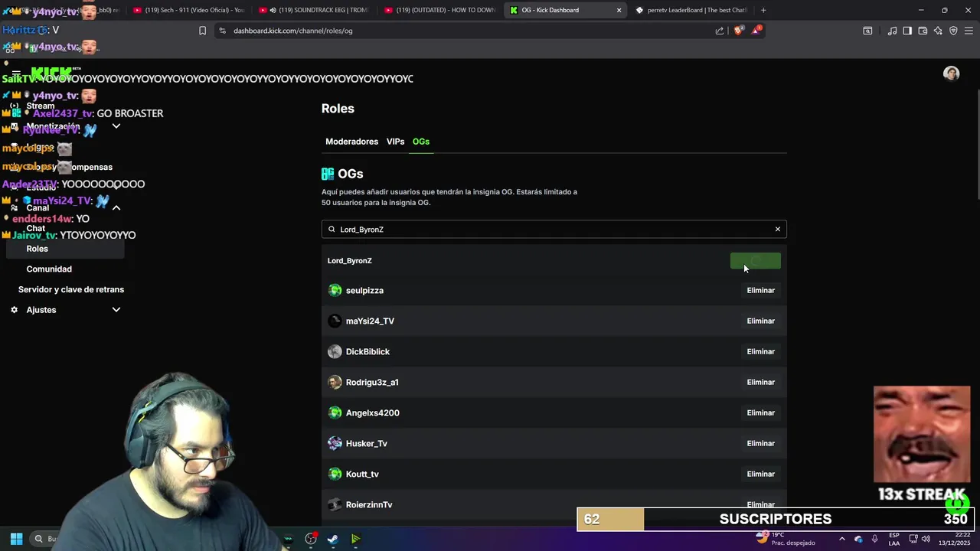Open the clock showing 22:22 13/12/2025
Image resolution: width=980 pixels, height=551 pixels.
[x=955, y=539]
